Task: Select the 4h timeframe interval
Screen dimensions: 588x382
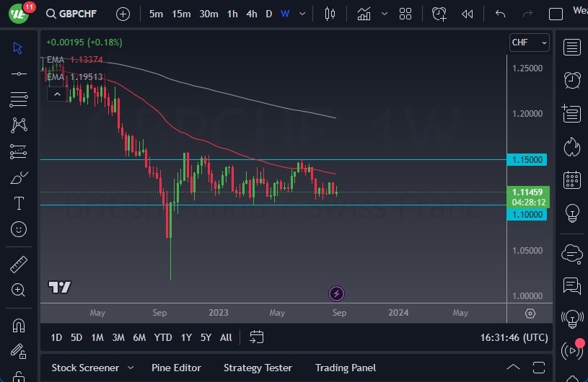Action: pos(251,14)
